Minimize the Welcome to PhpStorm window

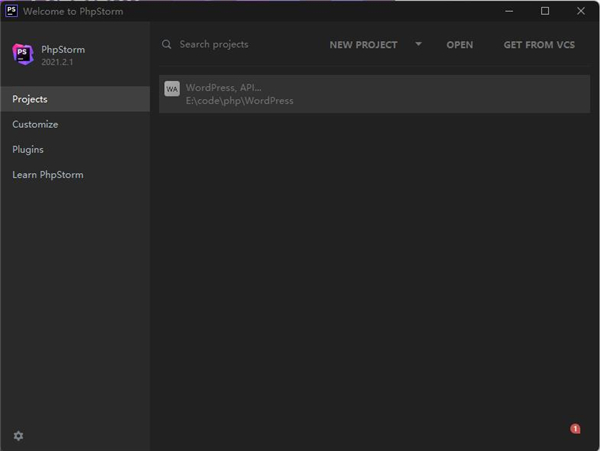pyautogui.click(x=509, y=11)
